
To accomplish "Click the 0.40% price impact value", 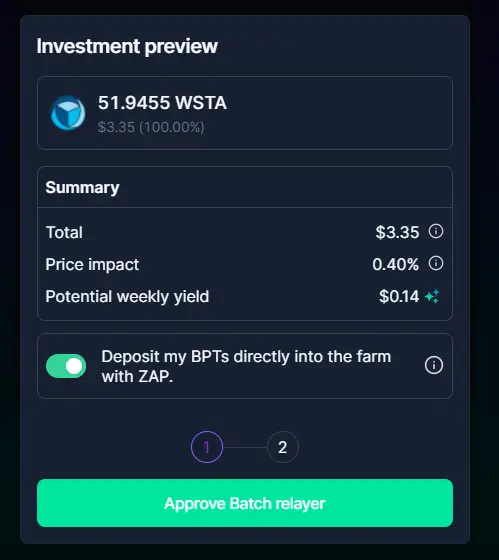I will tap(395, 265).
